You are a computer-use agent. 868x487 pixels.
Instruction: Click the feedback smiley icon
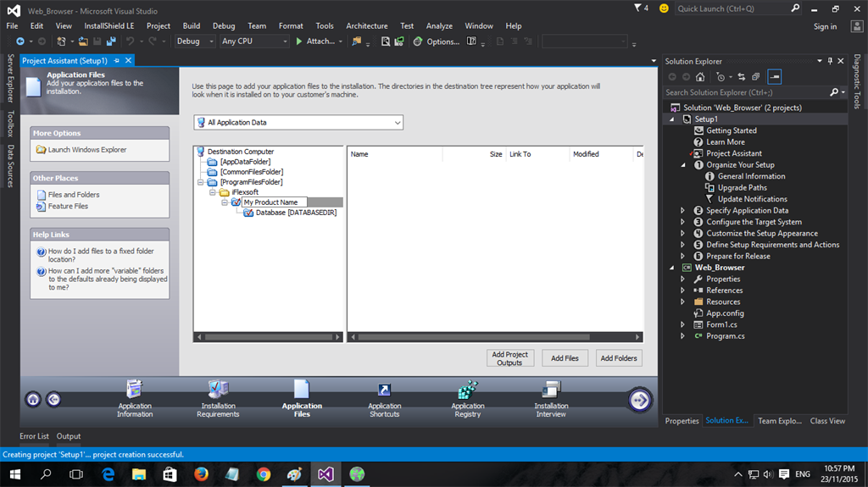pos(664,8)
